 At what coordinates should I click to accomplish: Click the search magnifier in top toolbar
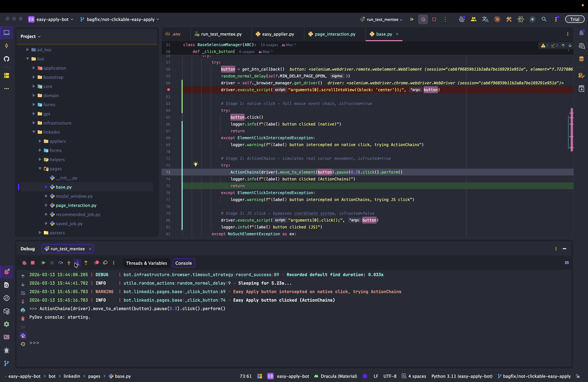544,19
